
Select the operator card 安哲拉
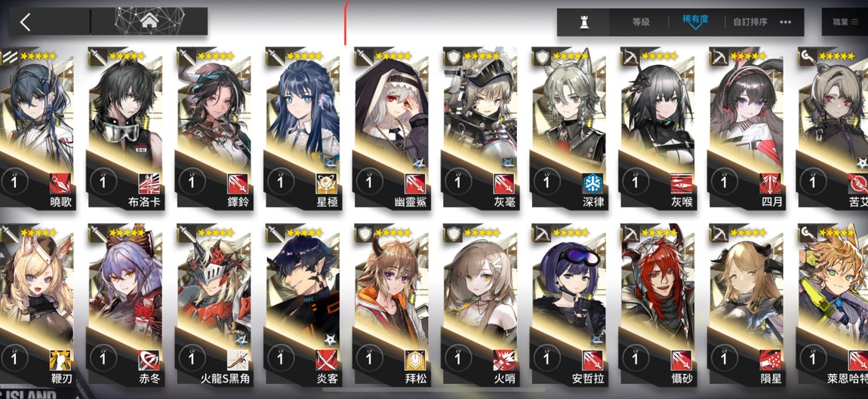click(568, 305)
